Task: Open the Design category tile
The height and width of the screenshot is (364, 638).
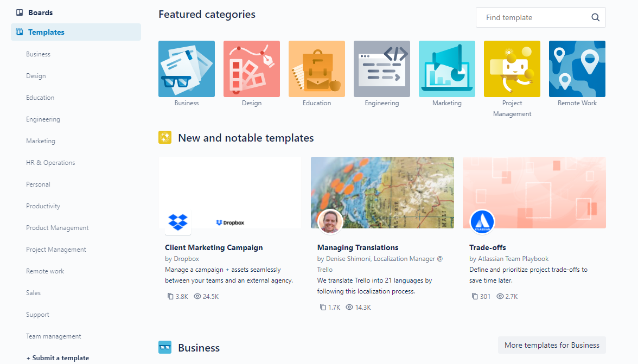Action: point(252,69)
